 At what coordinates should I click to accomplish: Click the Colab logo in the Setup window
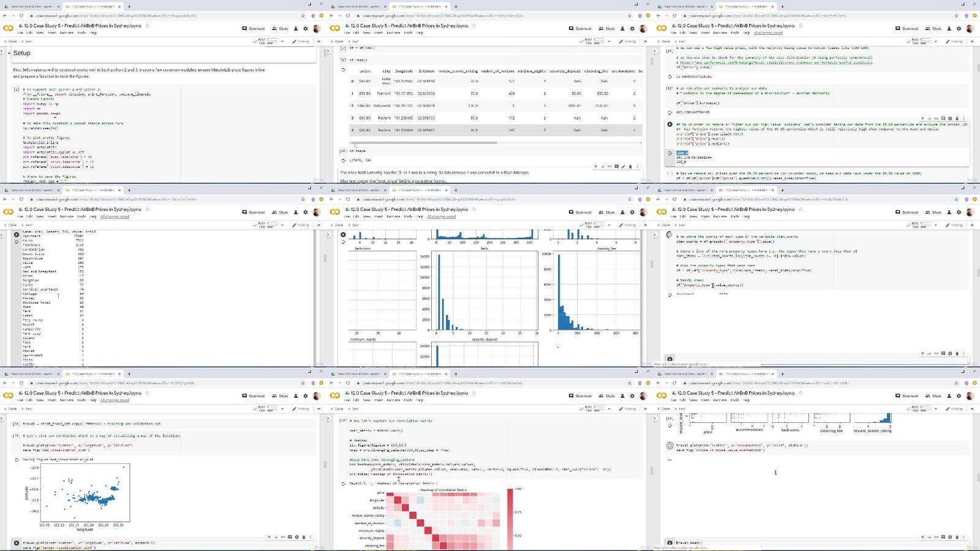tap(8, 28)
